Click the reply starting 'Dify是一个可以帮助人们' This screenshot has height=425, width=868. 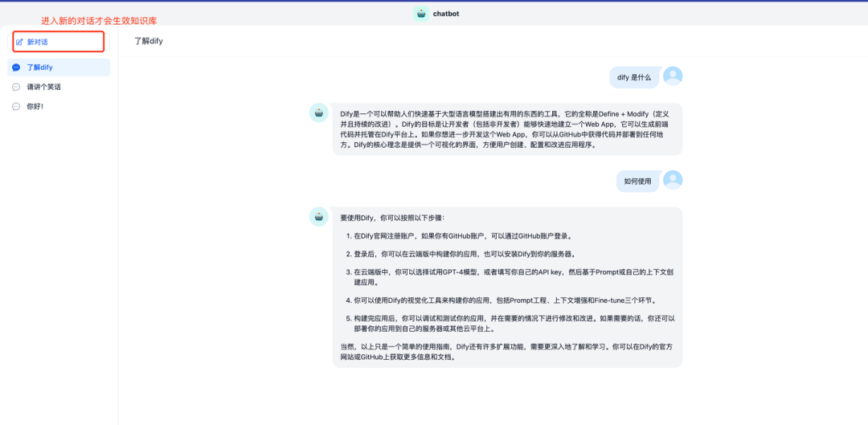pos(507,129)
